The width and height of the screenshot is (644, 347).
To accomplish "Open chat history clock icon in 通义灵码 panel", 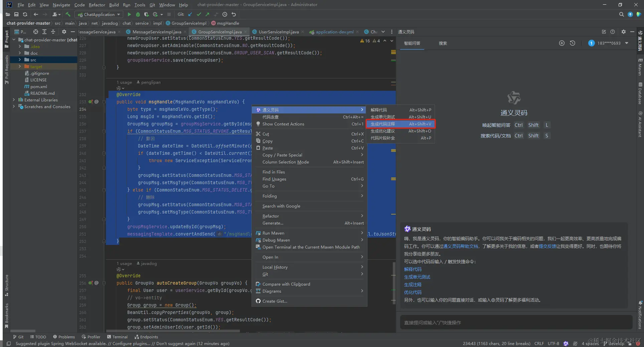I will (x=573, y=43).
